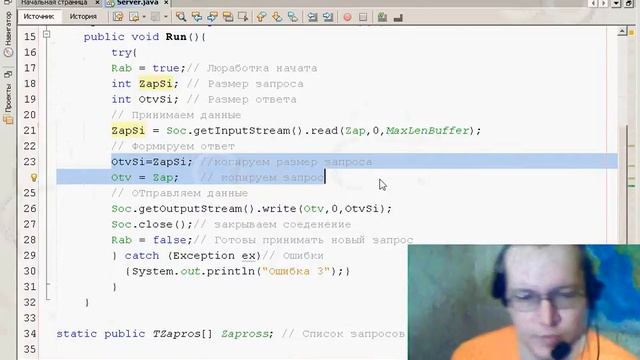
Task: Click the vertical scrollbar up arrow
Action: 622,32
